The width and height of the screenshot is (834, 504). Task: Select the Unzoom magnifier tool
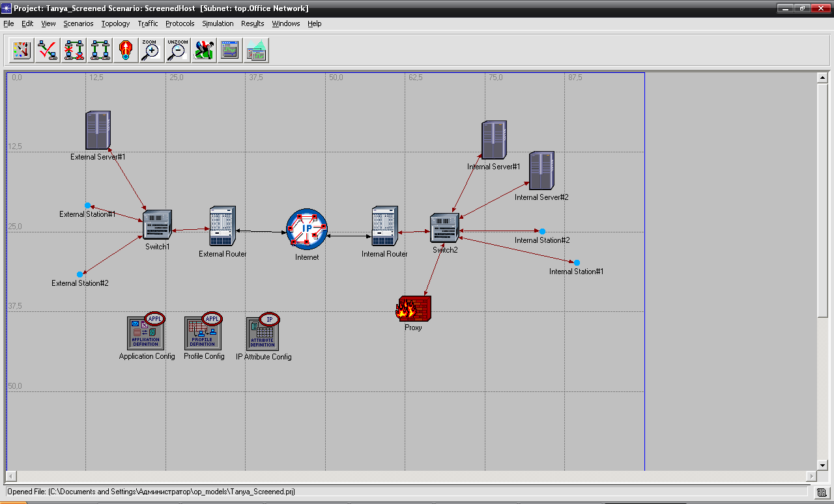[177, 50]
